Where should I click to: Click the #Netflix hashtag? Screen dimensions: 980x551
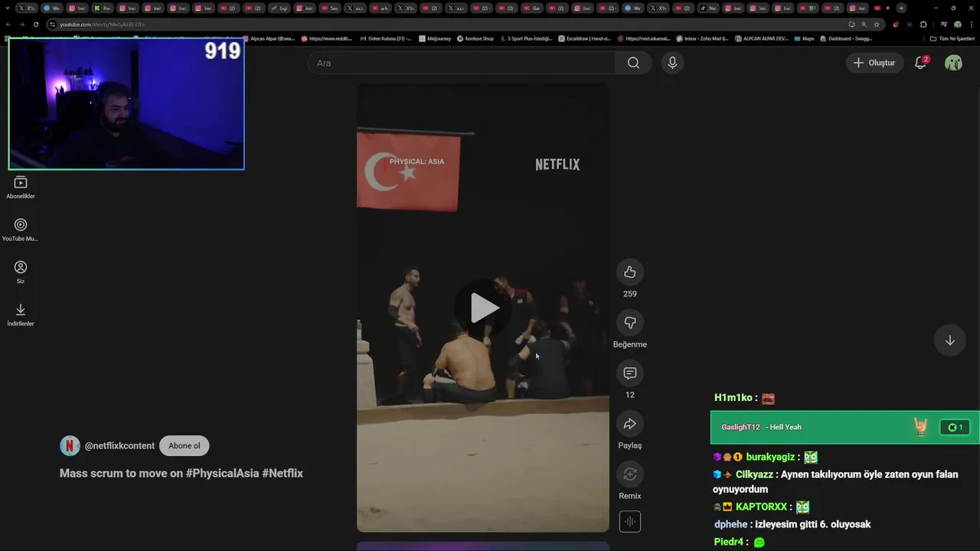point(283,473)
